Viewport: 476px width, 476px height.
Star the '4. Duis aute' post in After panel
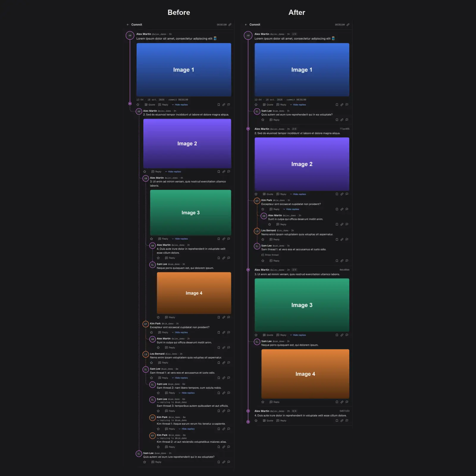point(256,421)
